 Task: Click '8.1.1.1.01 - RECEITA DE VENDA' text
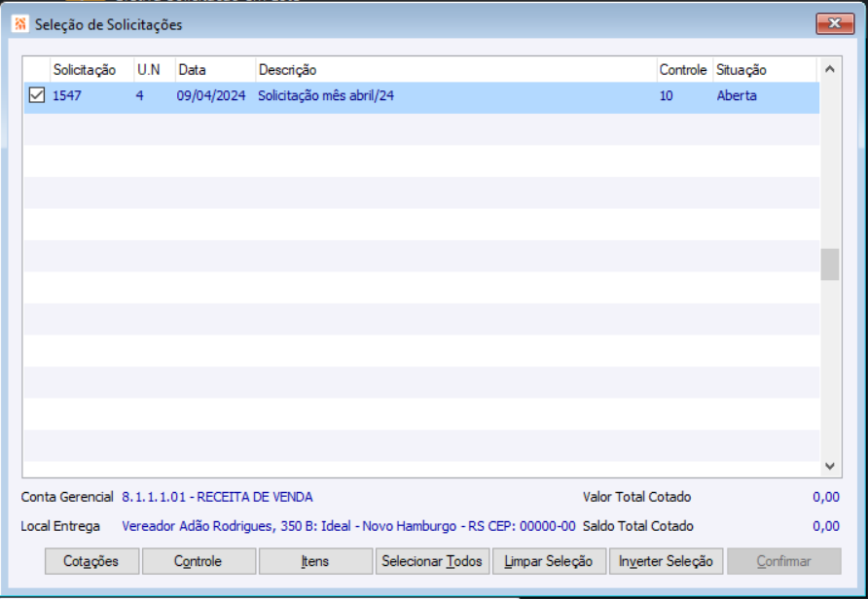pos(217,497)
